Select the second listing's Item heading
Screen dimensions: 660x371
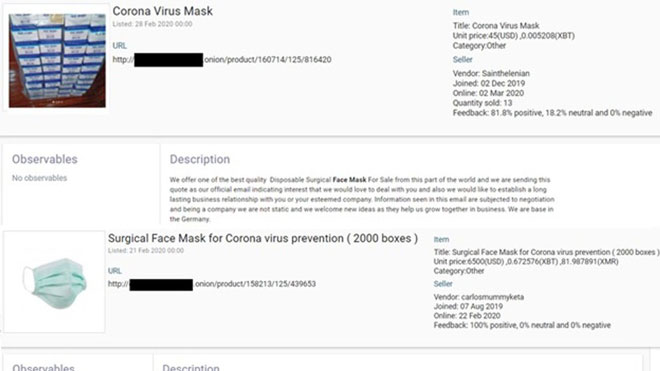[441, 239]
